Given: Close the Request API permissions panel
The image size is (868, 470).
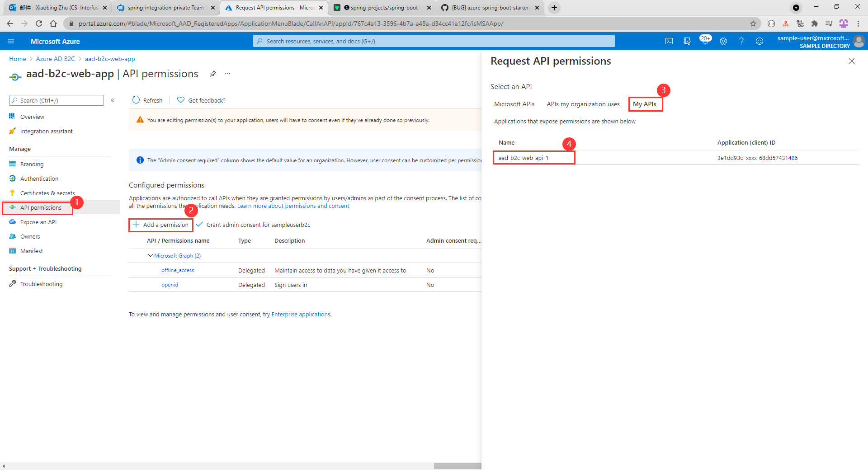Looking at the screenshot, I should click(852, 61).
